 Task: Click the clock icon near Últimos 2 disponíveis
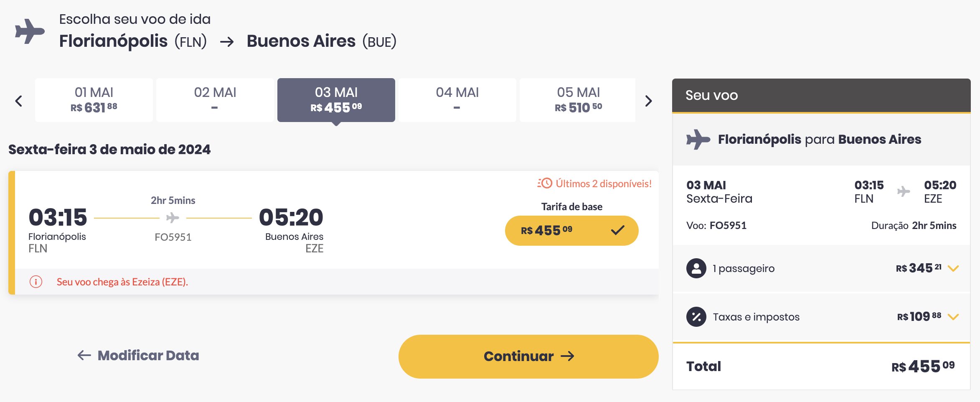coord(545,183)
